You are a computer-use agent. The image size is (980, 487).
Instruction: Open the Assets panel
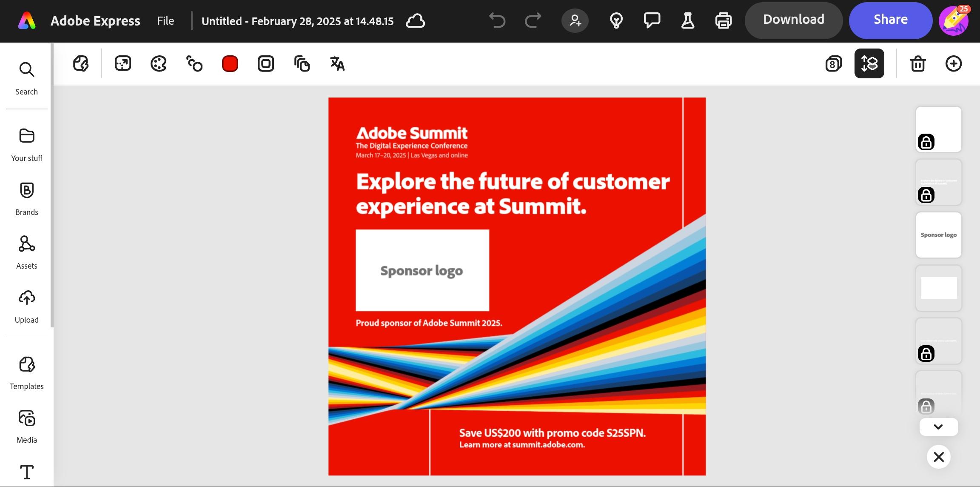26,252
